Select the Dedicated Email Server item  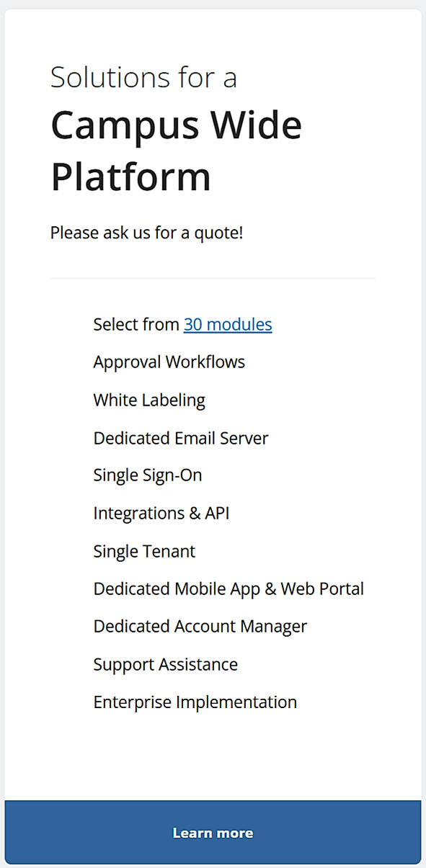click(x=180, y=438)
